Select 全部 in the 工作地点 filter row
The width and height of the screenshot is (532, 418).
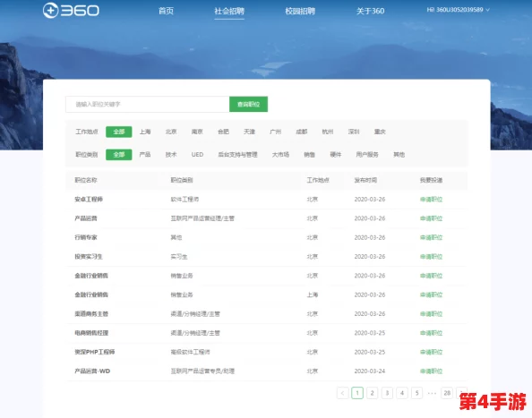coord(119,132)
